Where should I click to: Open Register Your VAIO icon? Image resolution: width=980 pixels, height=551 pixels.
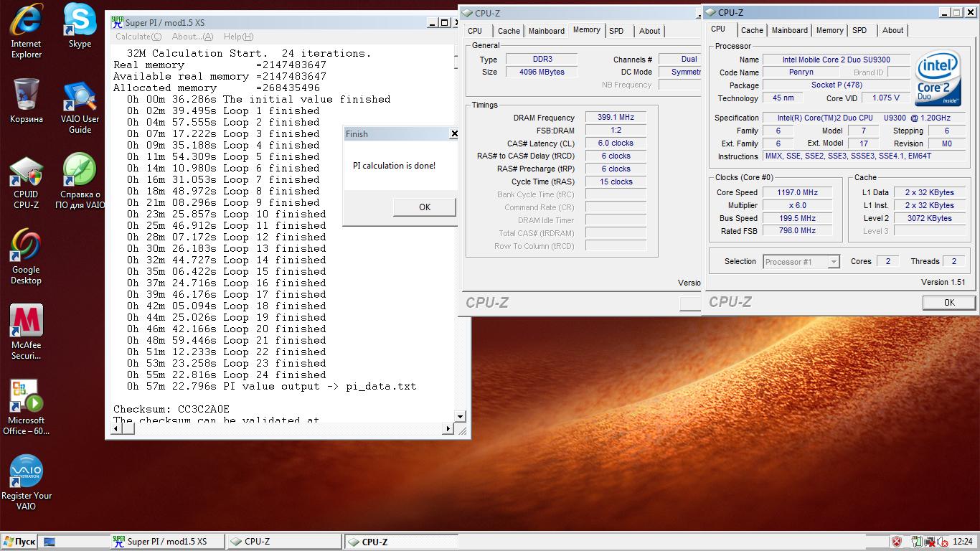coord(26,483)
